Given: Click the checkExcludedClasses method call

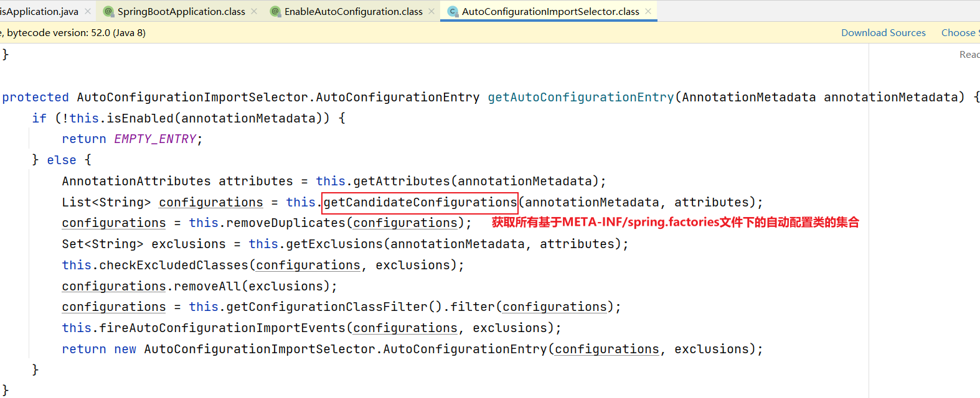Looking at the screenshot, I should pos(174,265).
